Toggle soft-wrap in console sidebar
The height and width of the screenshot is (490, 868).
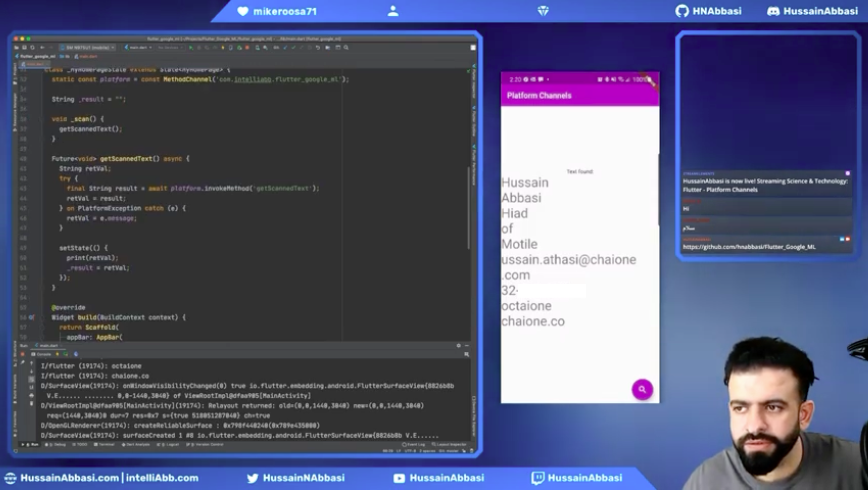click(32, 379)
